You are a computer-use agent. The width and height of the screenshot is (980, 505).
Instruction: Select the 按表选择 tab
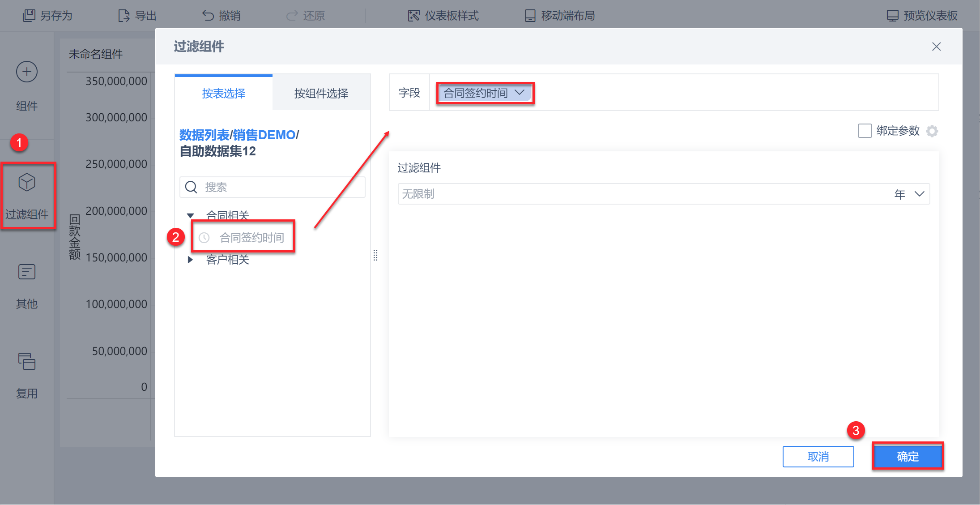pos(223,93)
